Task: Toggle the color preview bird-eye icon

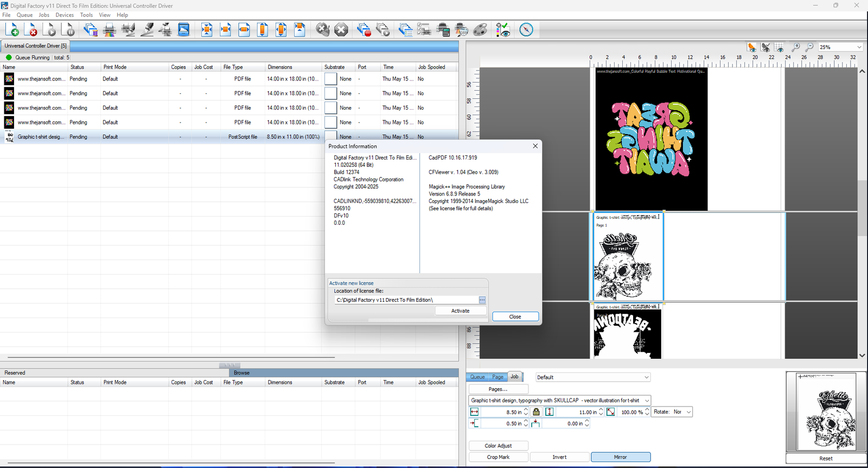Action: pyautogui.click(x=752, y=47)
